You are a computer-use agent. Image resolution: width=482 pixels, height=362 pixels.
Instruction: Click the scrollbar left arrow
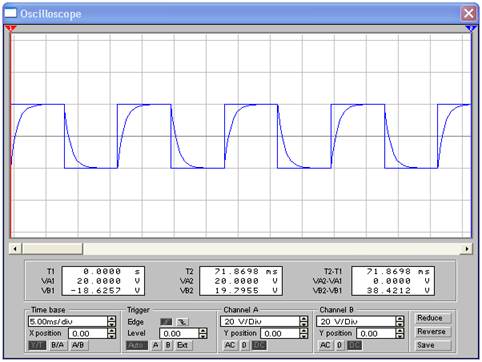(15, 249)
